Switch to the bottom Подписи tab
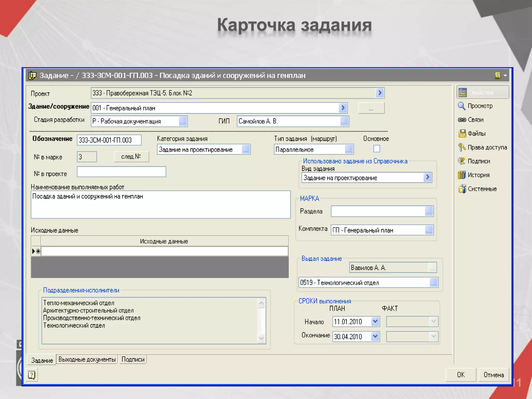Image resolution: width=532 pixels, height=399 pixels. [133, 359]
